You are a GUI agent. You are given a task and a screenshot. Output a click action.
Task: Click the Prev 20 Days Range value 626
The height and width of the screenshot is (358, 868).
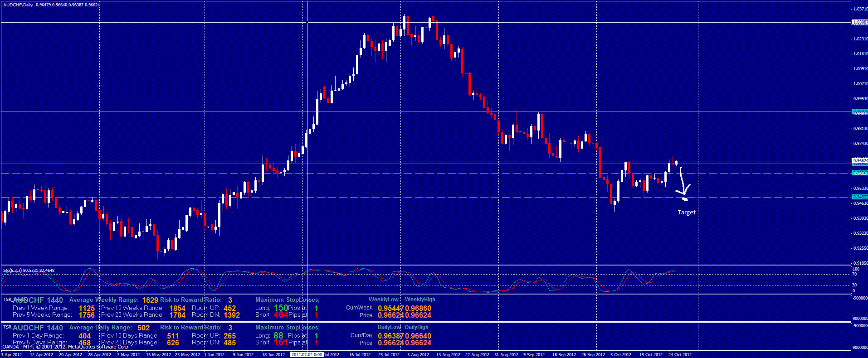[173, 343]
